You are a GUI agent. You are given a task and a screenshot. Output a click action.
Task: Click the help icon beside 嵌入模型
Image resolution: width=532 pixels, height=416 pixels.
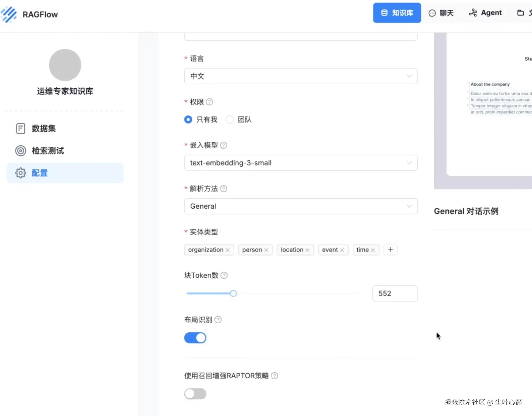point(224,145)
